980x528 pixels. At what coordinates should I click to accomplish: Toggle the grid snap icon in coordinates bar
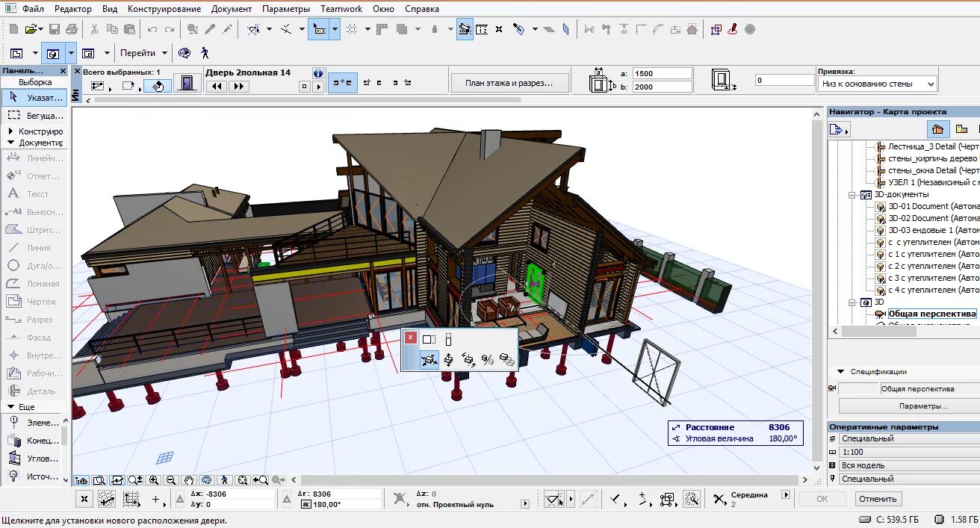pyautogui.click(x=133, y=500)
